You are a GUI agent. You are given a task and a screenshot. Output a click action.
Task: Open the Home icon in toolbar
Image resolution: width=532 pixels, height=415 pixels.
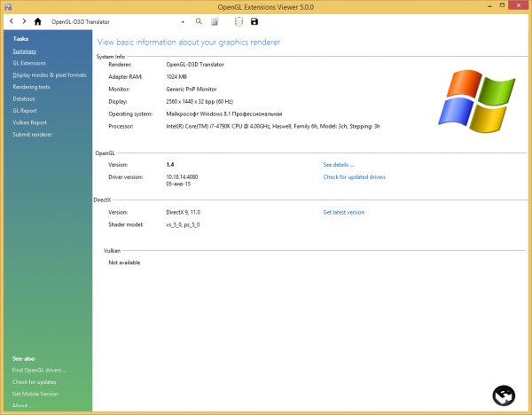37,21
